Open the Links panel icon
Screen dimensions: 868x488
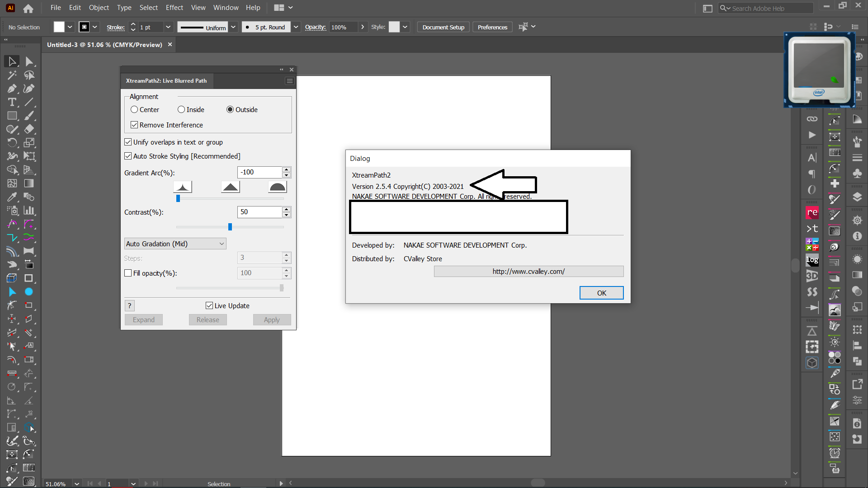[812, 119]
